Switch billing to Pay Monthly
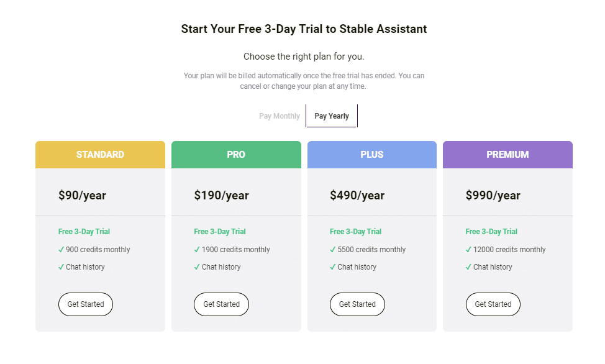Image resolution: width=605 pixels, height=364 pixels. tap(280, 116)
